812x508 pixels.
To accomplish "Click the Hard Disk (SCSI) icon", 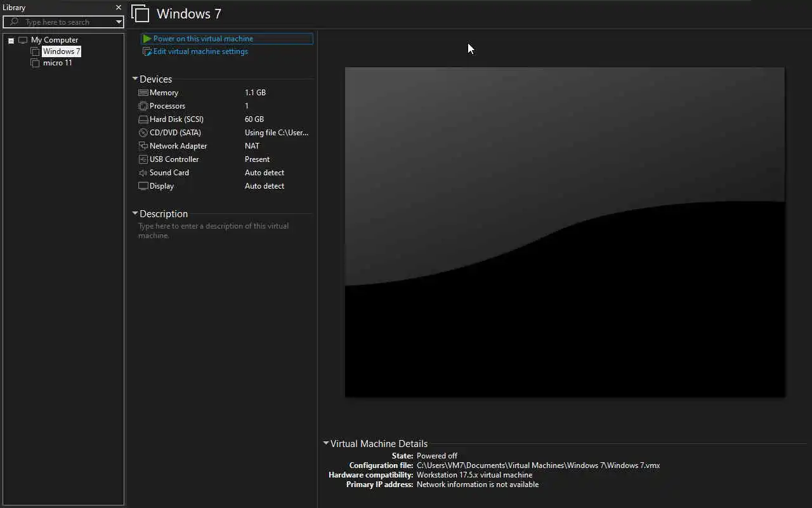I will coord(143,119).
